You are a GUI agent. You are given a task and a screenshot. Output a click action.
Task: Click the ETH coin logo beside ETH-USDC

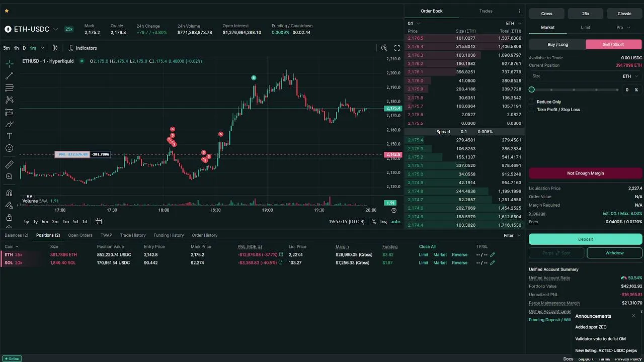pos(8,29)
